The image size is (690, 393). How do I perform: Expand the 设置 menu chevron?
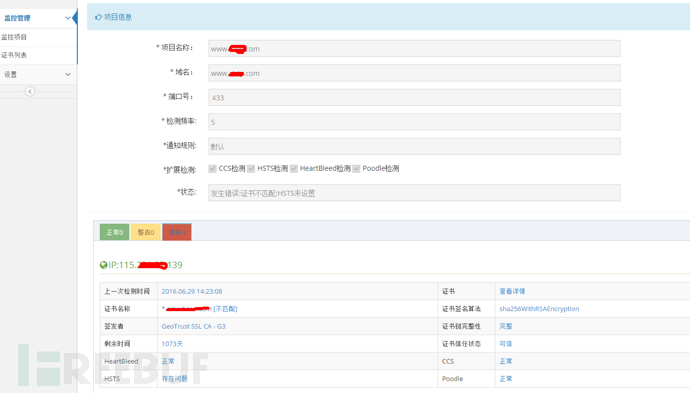tap(68, 74)
